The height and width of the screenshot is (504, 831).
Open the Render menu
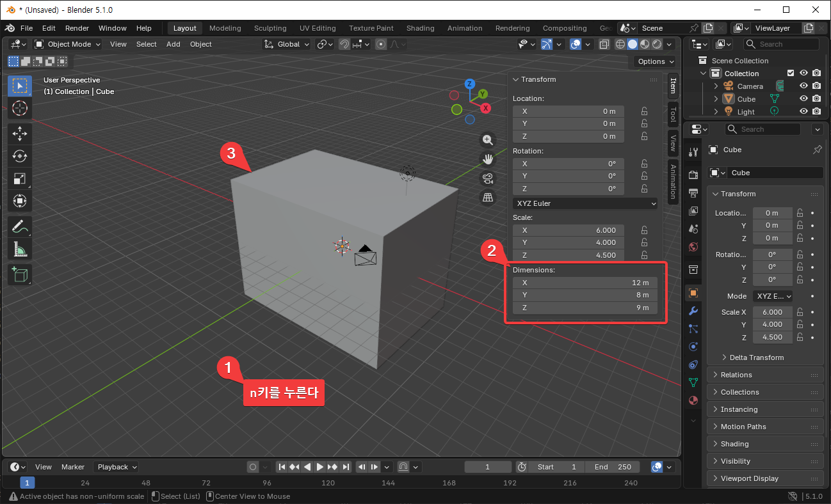77,28
